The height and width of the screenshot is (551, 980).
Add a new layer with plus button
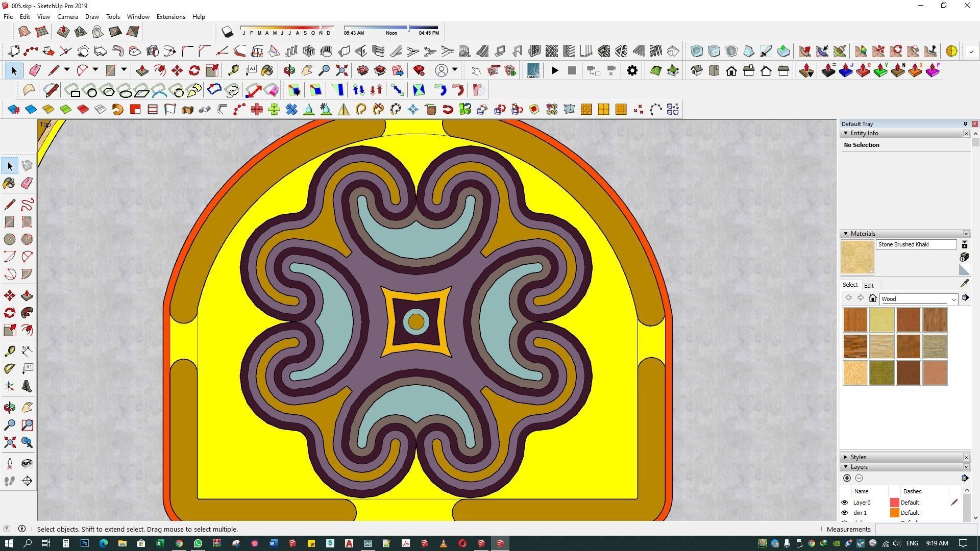[847, 478]
